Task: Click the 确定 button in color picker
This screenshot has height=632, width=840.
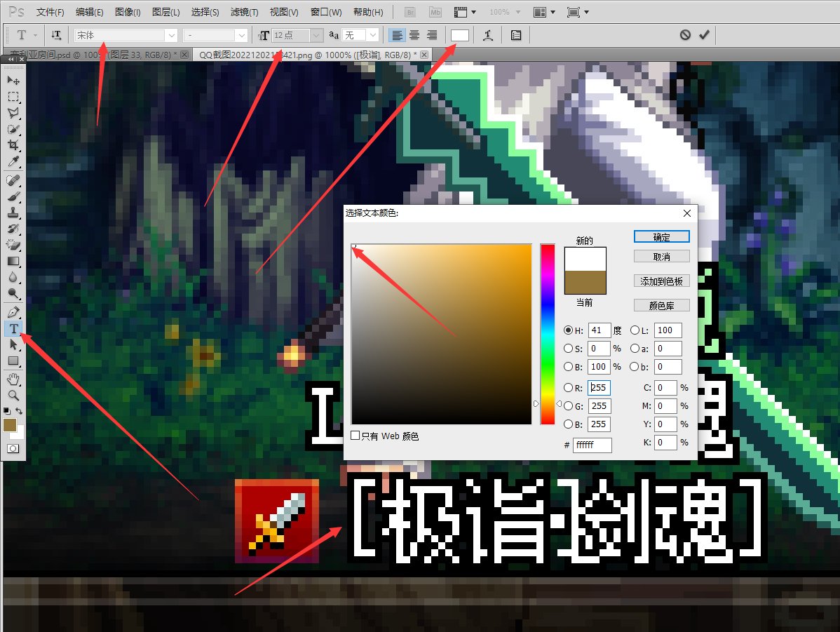Action: 662,237
